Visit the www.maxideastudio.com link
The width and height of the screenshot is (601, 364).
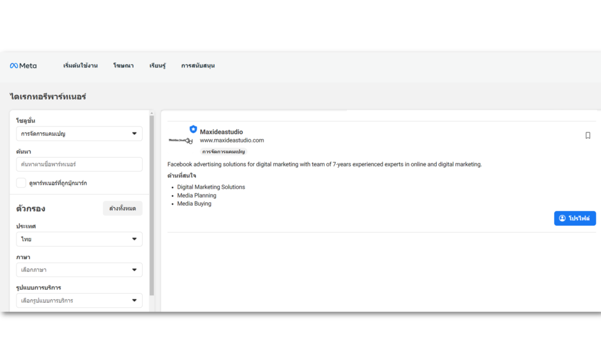click(x=232, y=141)
